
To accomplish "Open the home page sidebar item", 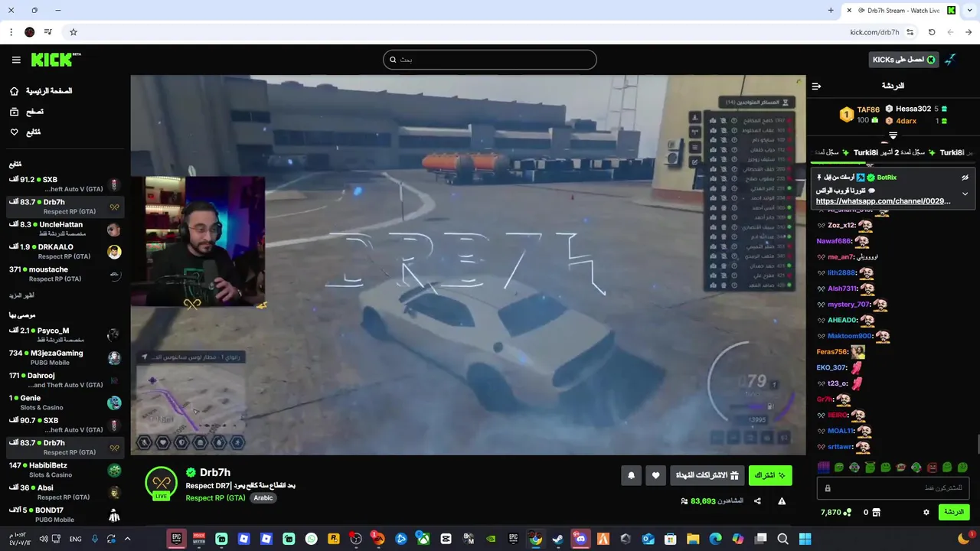I will tap(43, 91).
